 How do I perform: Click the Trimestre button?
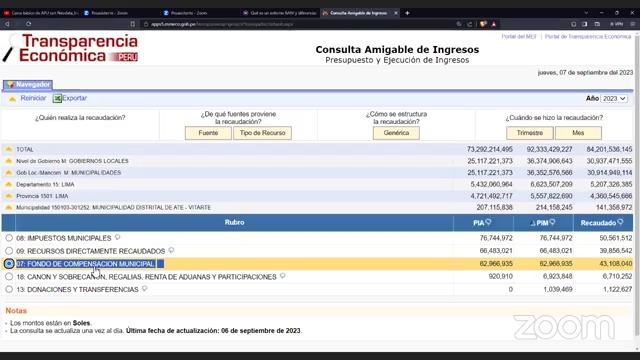pyautogui.click(x=530, y=133)
